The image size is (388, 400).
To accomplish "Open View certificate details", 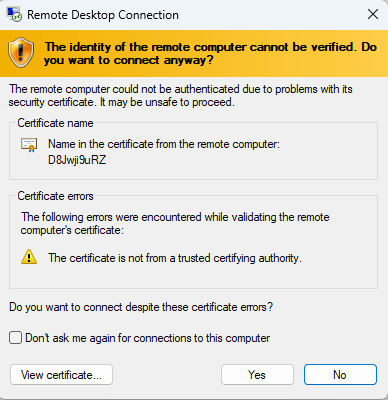I will (x=61, y=375).
